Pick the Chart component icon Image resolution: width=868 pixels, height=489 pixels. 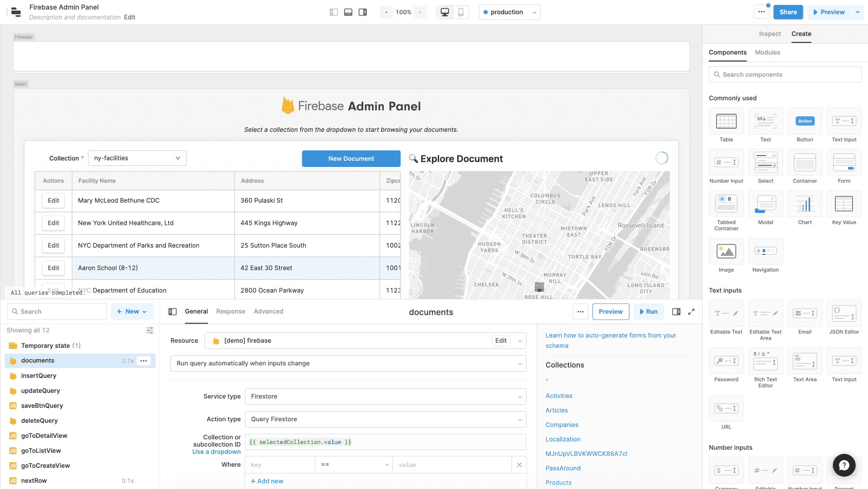804,204
